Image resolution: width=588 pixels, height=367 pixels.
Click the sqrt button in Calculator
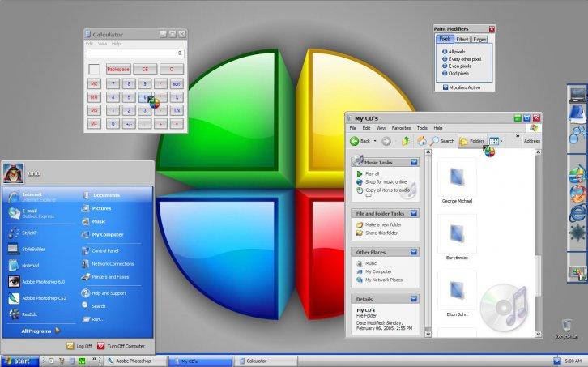(177, 84)
